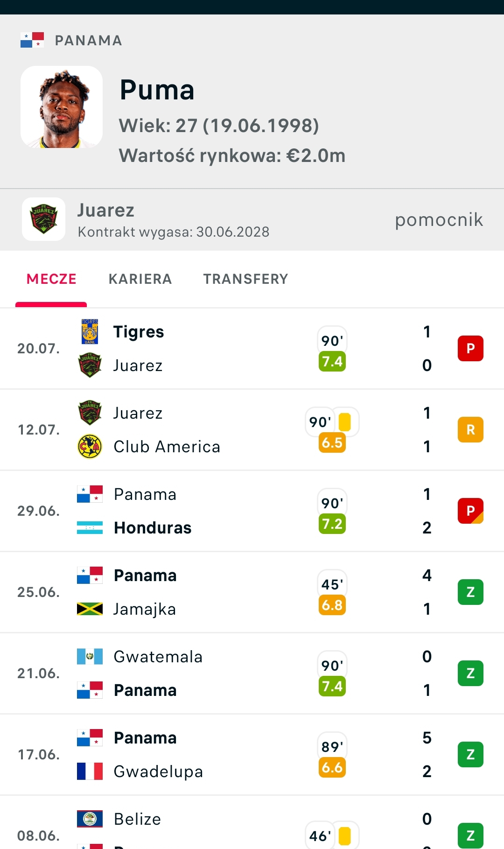This screenshot has height=849, width=504.
Task: Tap orange R draw badge
Action: pos(470,430)
